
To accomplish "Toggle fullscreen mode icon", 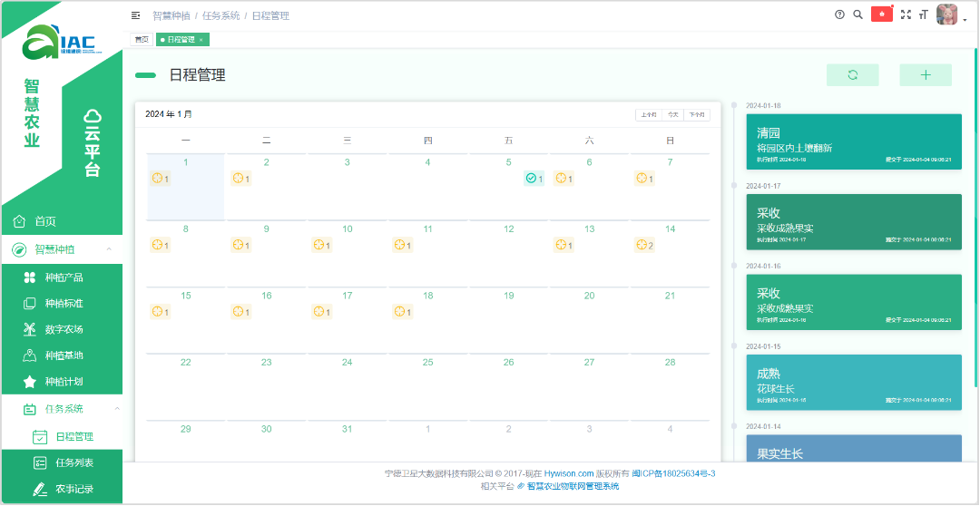I will 906,15.
